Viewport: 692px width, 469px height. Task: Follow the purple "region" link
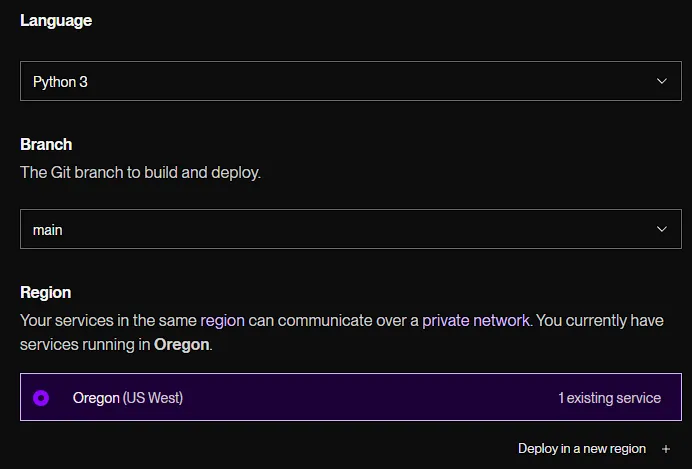[x=222, y=321]
